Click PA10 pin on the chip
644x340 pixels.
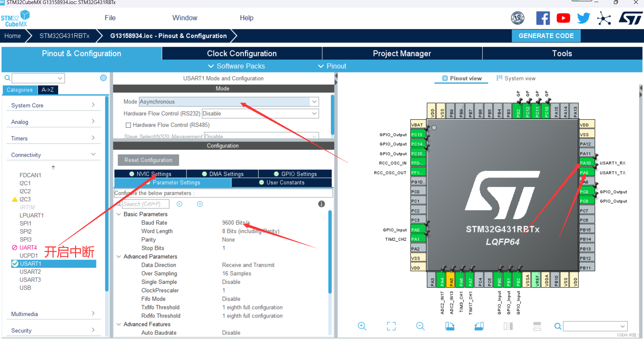587,163
